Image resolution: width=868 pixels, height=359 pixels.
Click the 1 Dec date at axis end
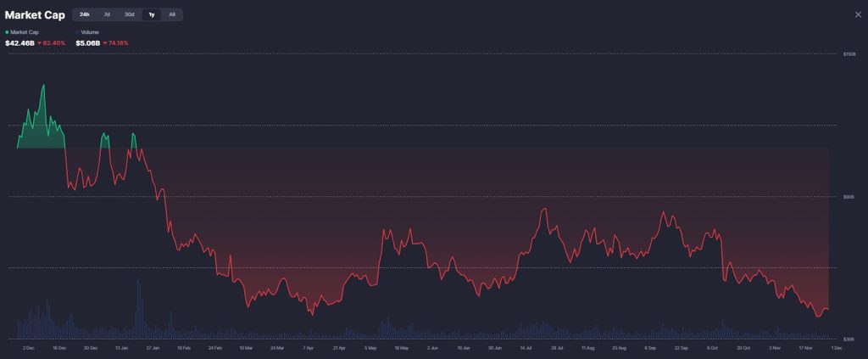click(x=835, y=348)
